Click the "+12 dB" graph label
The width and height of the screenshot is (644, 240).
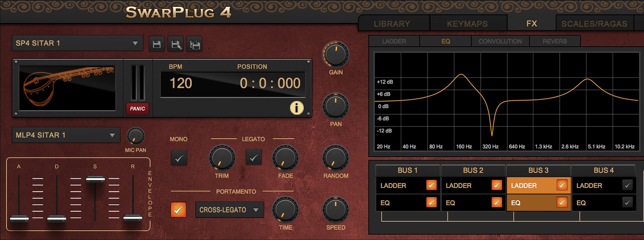click(x=385, y=82)
